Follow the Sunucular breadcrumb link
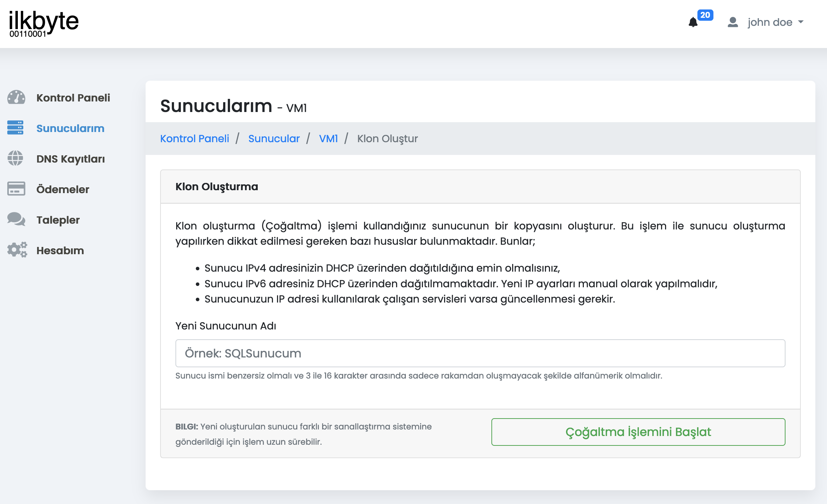Screen dimensions: 827x504 (274, 139)
